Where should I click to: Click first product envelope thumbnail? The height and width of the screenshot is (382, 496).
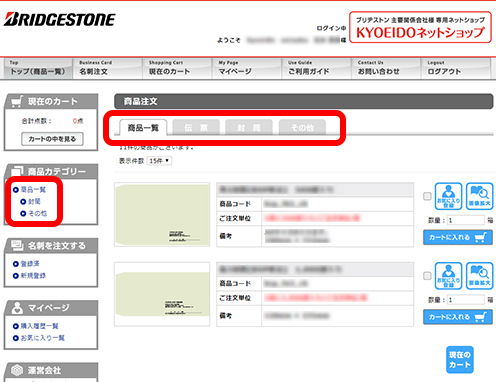162,214
